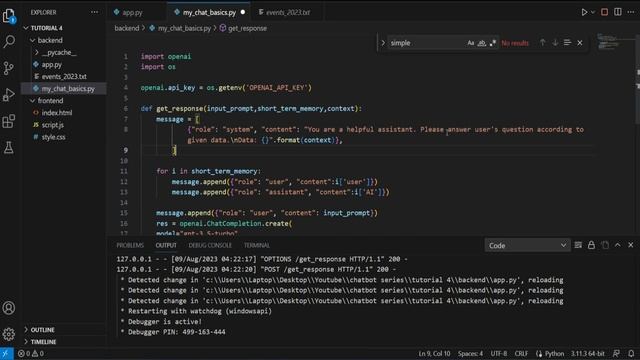Toggle Match Whole Word in find widget
The image size is (640, 360).
482,43
